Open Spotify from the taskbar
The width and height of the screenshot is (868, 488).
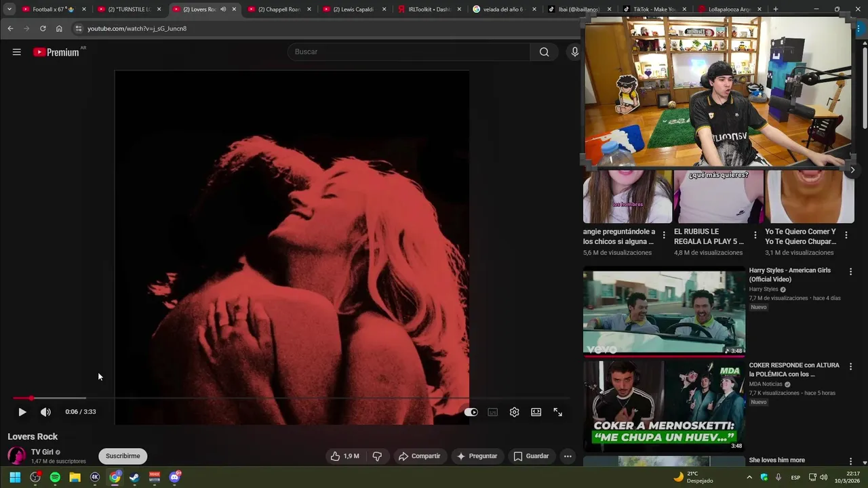(55, 477)
